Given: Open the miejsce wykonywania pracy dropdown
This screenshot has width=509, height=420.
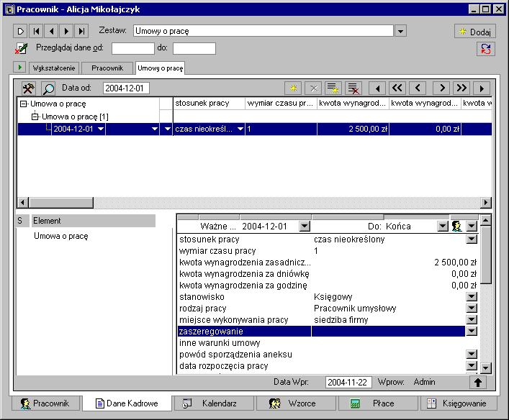Looking at the screenshot, I should pos(472,320).
